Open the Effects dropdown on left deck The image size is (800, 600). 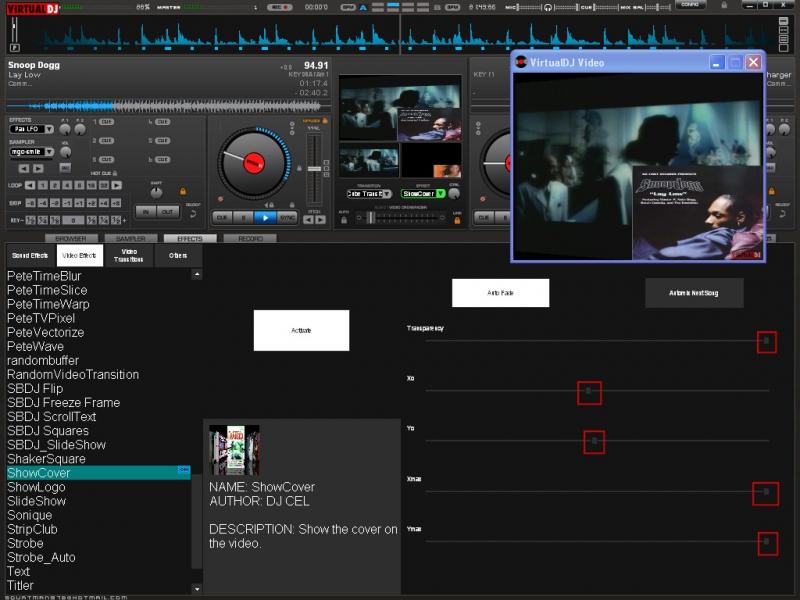[49, 129]
